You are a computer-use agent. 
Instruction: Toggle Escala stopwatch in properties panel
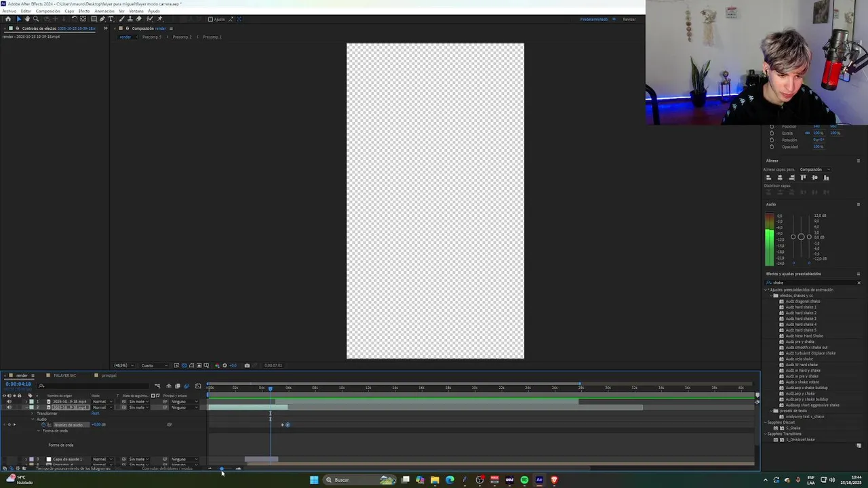tap(772, 133)
